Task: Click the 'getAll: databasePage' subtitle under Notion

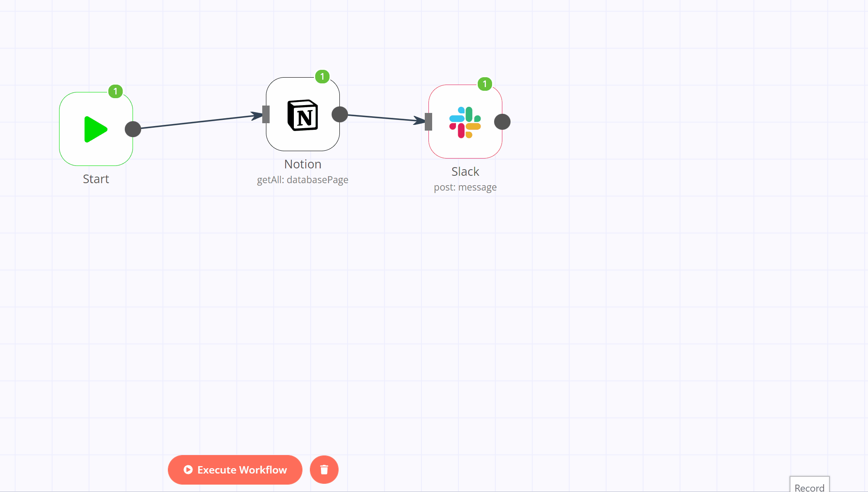Action: (302, 179)
